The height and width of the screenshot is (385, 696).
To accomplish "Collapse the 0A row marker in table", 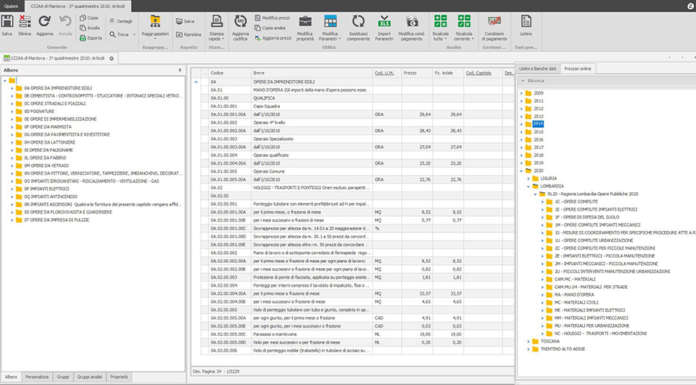I will pyautogui.click(x=196, y=82).
